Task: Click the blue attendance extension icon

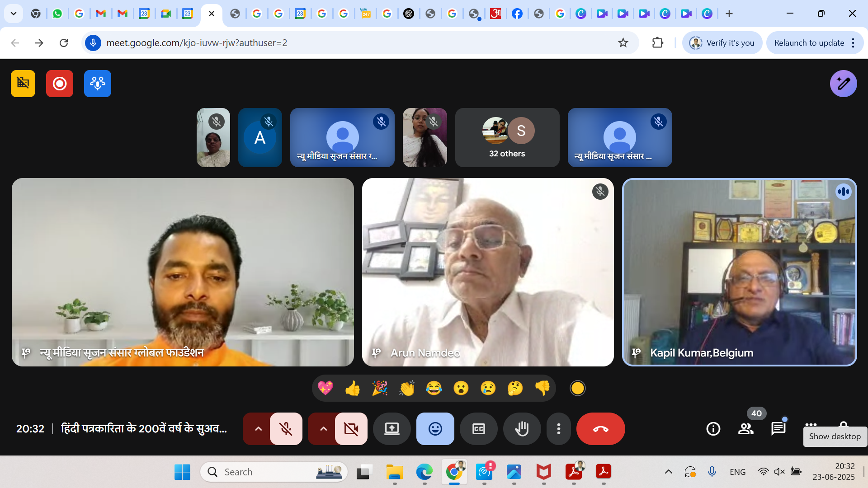Action: coord(98,84)
